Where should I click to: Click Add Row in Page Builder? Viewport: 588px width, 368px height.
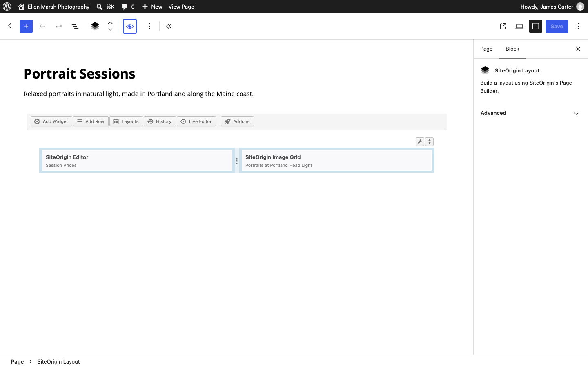coord(91,121)
